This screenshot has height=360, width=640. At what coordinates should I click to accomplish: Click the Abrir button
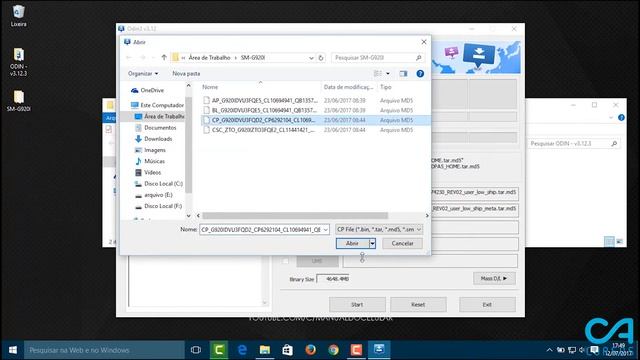[352, 243]
